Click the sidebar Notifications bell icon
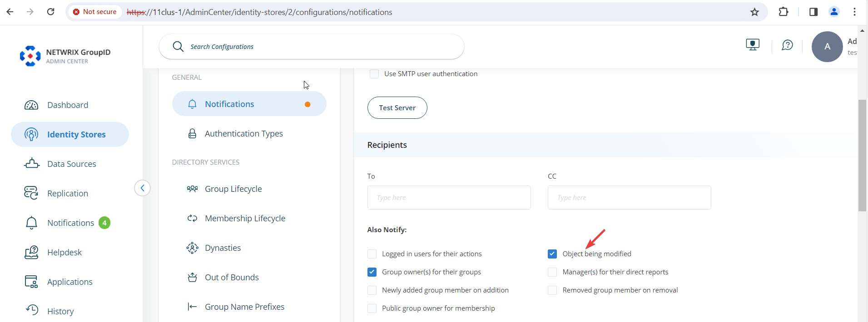This screenshot has width=868, height=322. (x=31, y=223)
